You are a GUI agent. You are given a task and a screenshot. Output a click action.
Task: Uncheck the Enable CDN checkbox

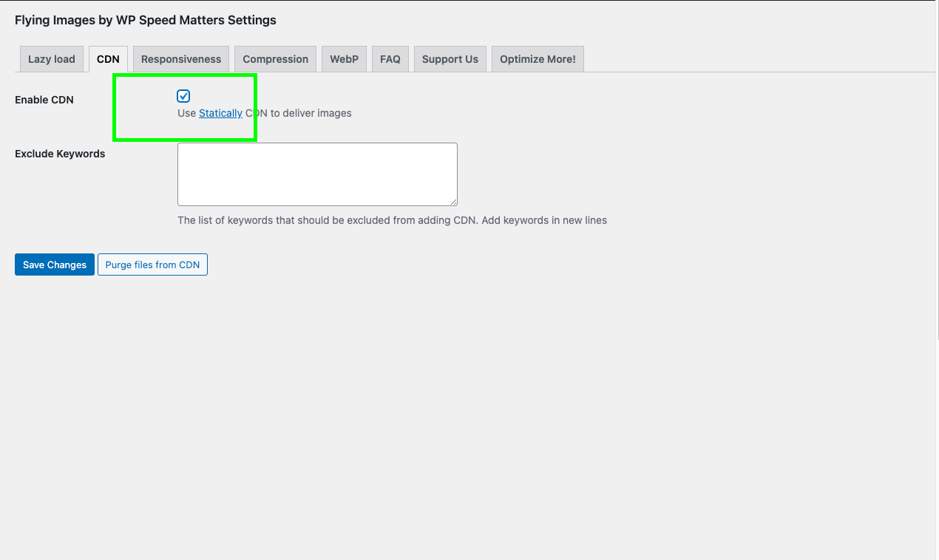pyautogui.click(x=183, y=96)
